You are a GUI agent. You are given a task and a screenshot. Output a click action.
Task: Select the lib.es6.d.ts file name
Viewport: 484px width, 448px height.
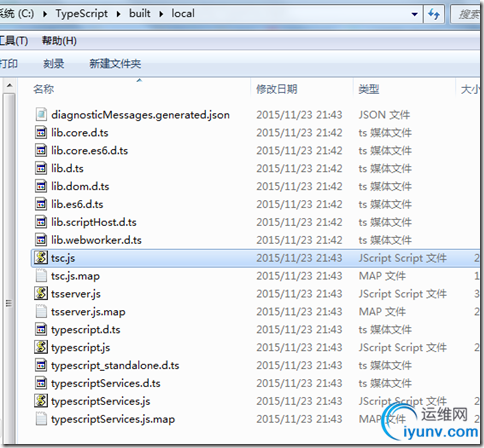[x=77, y=204]
